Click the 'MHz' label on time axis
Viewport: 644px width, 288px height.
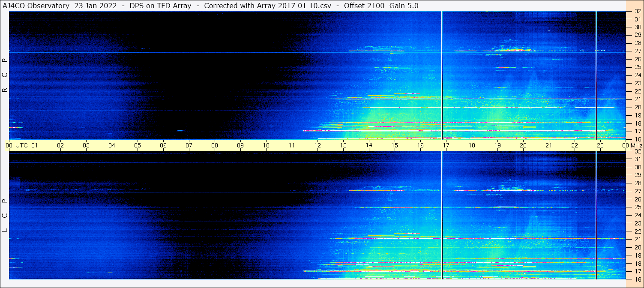coord(637,145)
